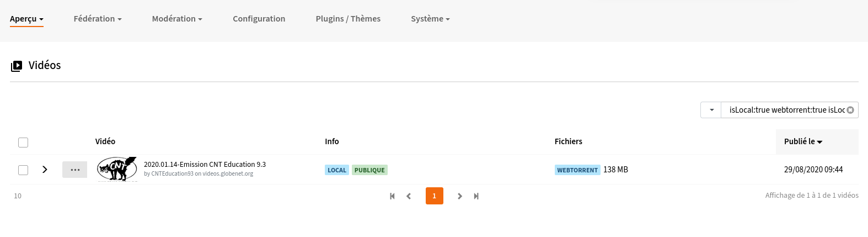Jump to the last page
This screenshot has width=868, height=237.
coord(476,196)
